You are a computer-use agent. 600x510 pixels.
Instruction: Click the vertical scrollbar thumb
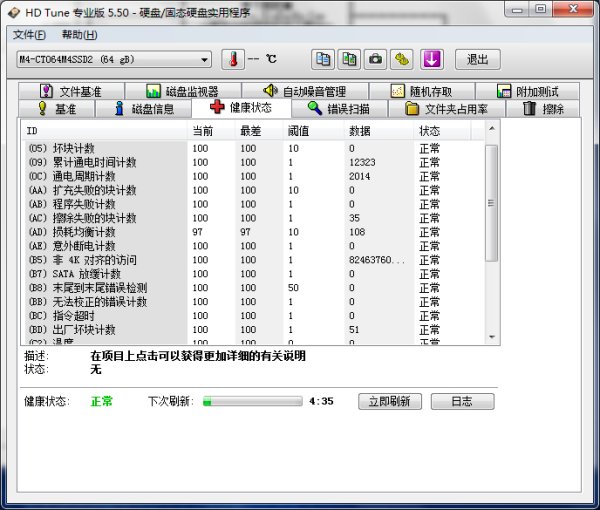tap(491, 203)
